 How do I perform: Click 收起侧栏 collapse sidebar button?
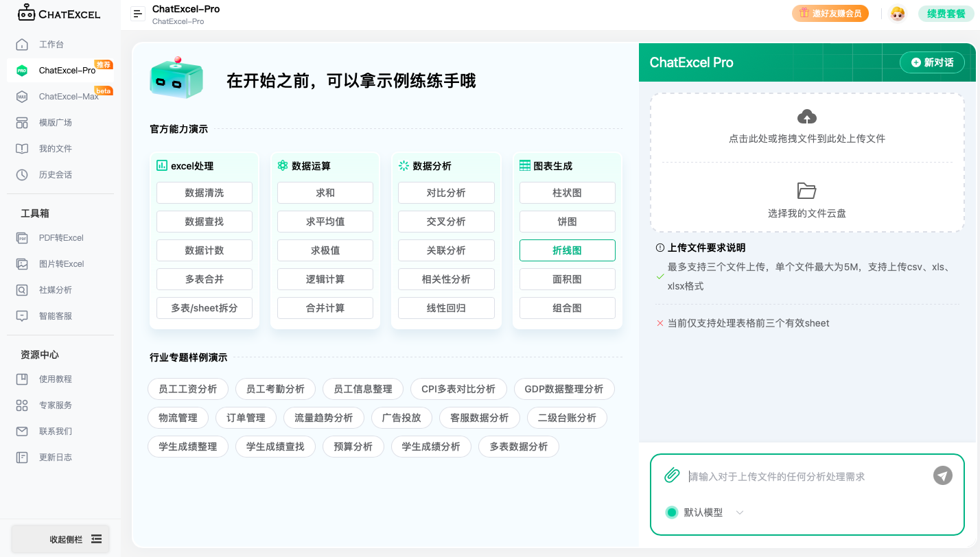tap(60, 539)
